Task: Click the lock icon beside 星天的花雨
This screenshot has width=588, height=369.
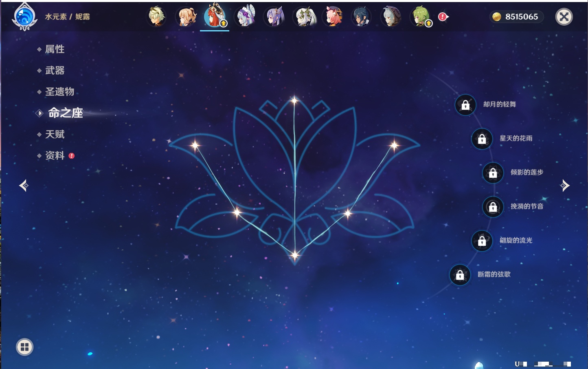Action: [x=482, y=139]
